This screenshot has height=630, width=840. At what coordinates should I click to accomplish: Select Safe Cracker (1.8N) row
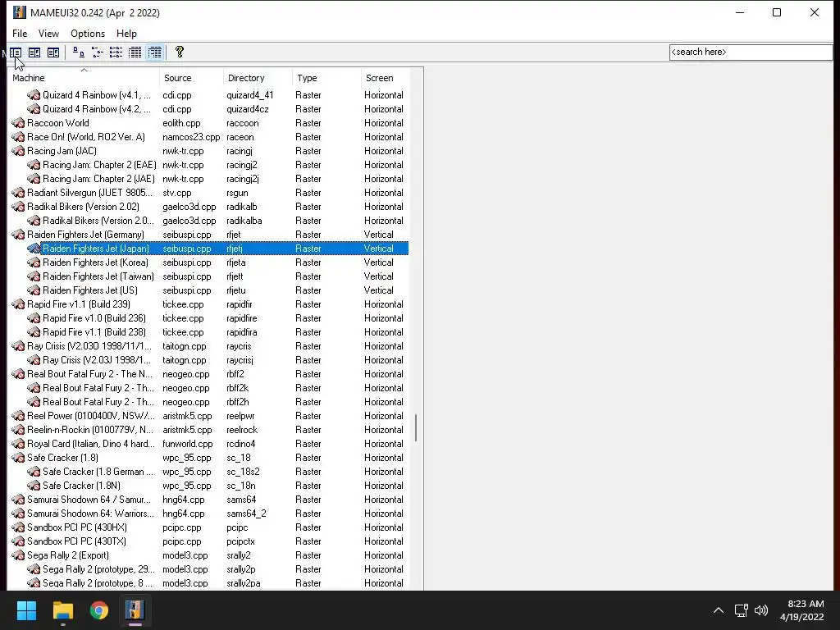click(208, 486)
